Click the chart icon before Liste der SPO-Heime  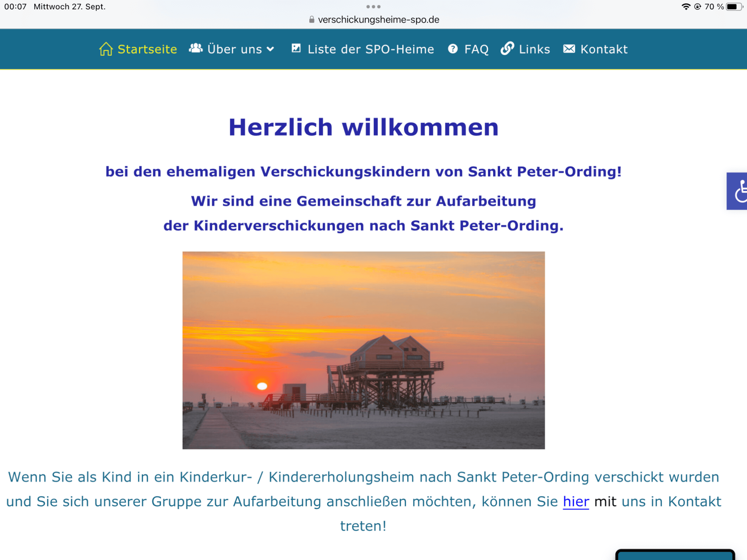point(296,48)
